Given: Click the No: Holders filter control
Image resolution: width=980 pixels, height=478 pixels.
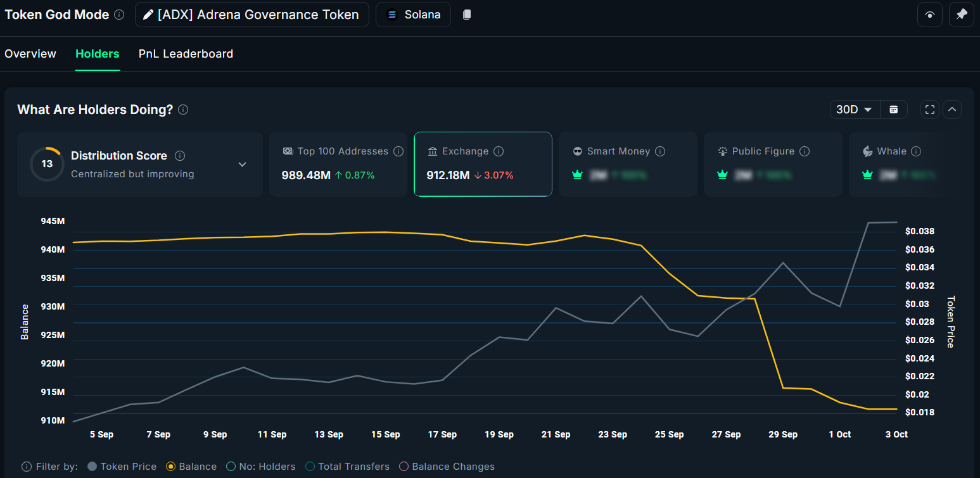Looking at the screenshot, I should (x=231, y=467).
